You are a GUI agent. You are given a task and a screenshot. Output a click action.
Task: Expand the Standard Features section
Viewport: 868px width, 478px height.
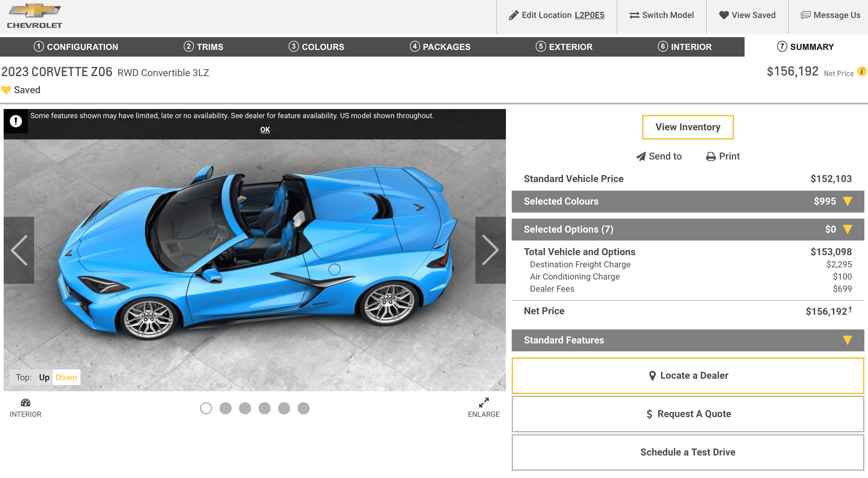pyautogui.click(x=846, y=340)
